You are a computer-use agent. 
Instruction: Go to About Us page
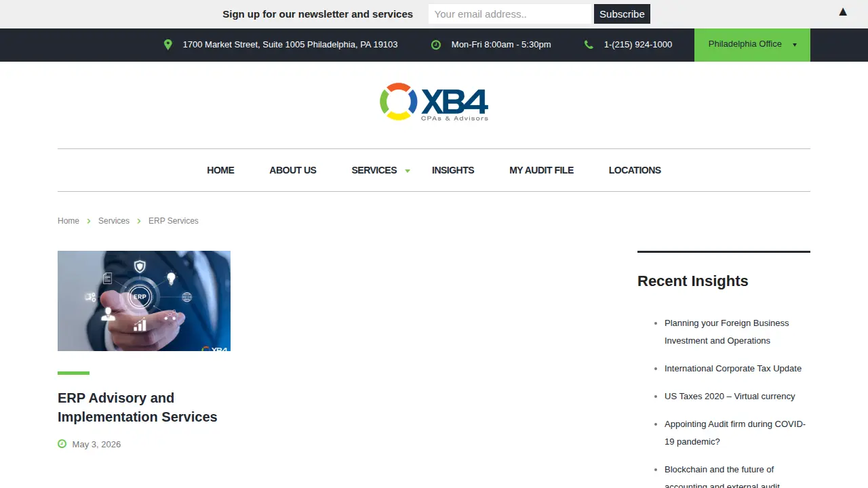coord(293,170)
